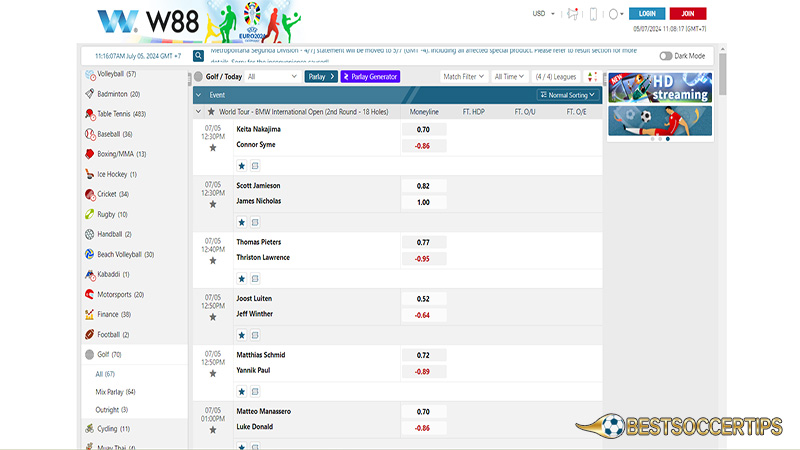This screenshot has height=450, width=800.
Task: Select the Kabaddi icon
Action: pos(90,274)
